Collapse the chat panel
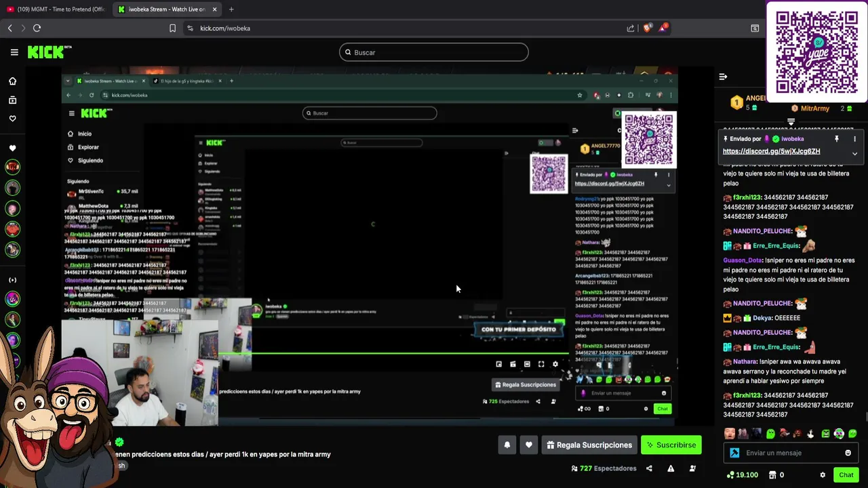Viewport: 868px width, 488px height. click(723, 77)
